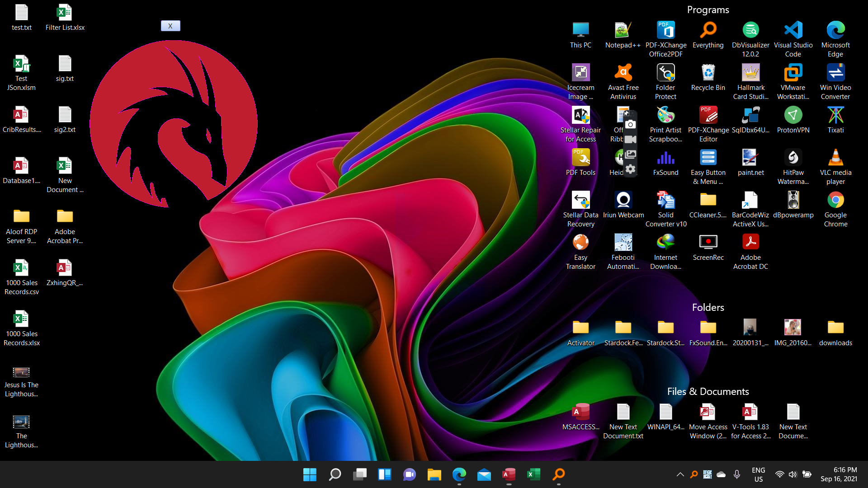Click the volume speaker tray icon
Screen dimensions: 868x488
pyautogui.click(x=793, y=474)
